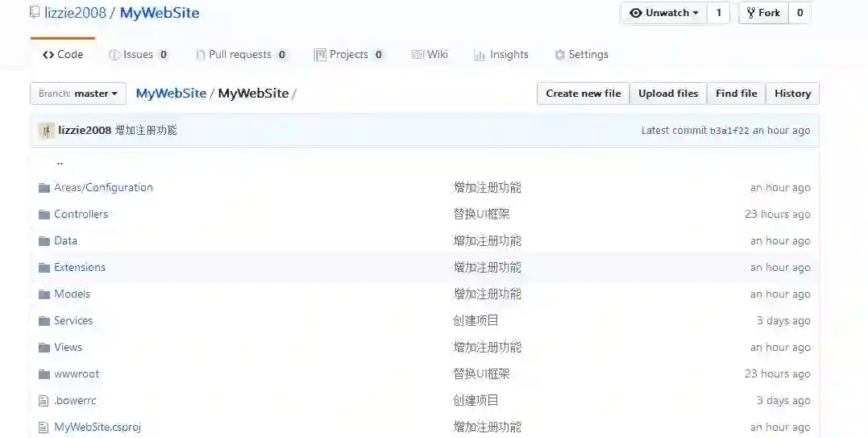Open fork count 0

pyautogui.click(x=800, y=13)
